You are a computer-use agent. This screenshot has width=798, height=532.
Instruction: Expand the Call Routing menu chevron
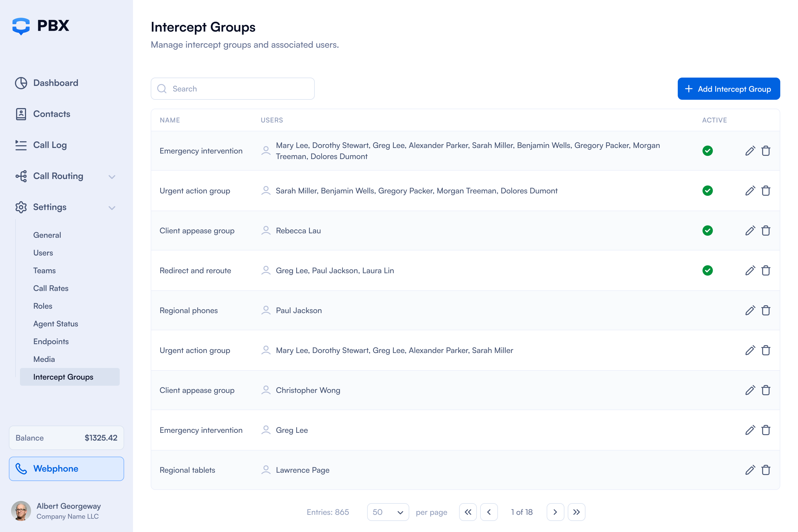112,177
